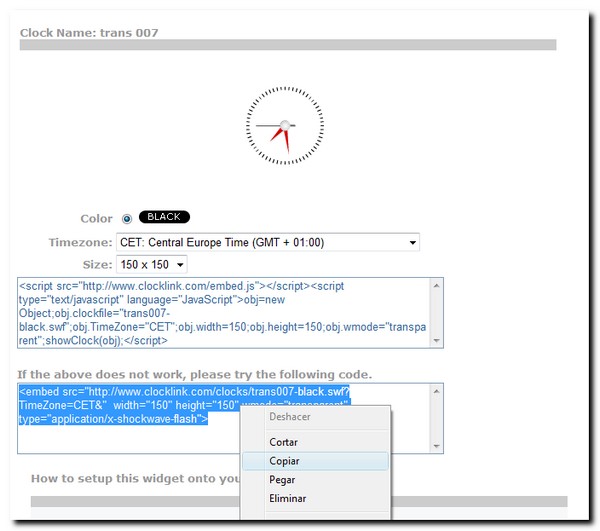Choose Deshacer in the context menu

[x=290, y=417]
